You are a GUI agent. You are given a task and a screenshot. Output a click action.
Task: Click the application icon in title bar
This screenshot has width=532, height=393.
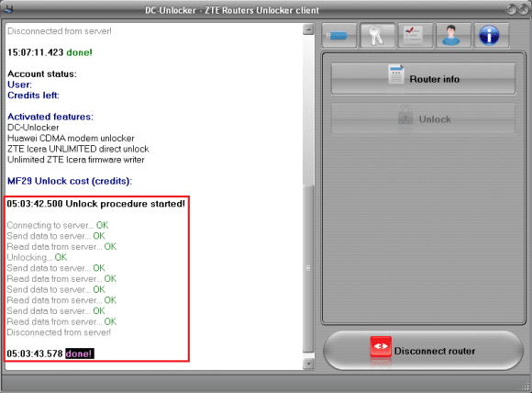pyautogui.click(x=8, y=9)
